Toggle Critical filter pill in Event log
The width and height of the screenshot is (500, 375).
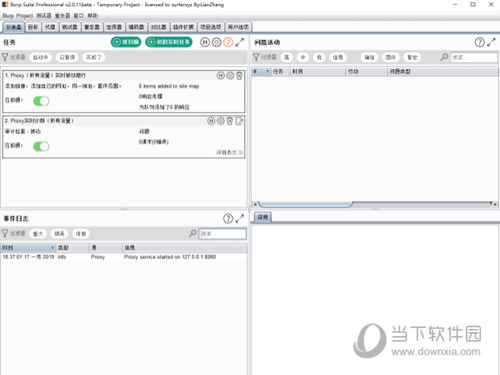(x=38, y=234)
